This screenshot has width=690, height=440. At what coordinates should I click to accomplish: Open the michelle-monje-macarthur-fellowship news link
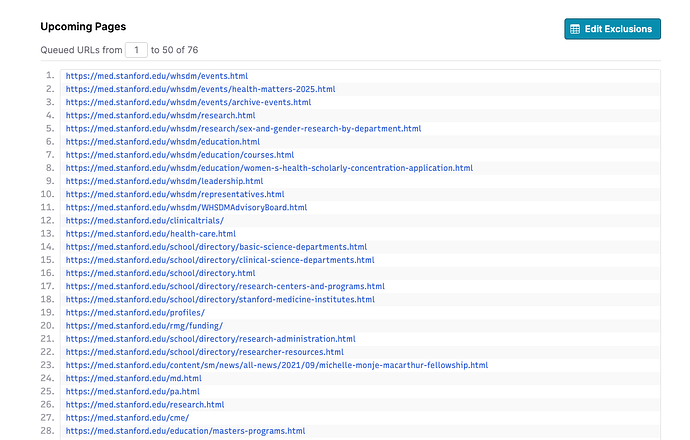(x=277, y=365)
